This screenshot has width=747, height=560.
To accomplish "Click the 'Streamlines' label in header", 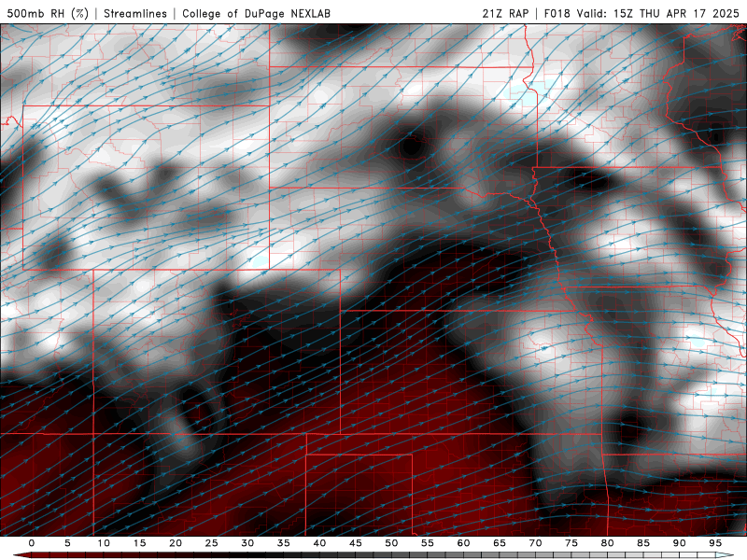I will pyautogui.click(x=135, y=13).
